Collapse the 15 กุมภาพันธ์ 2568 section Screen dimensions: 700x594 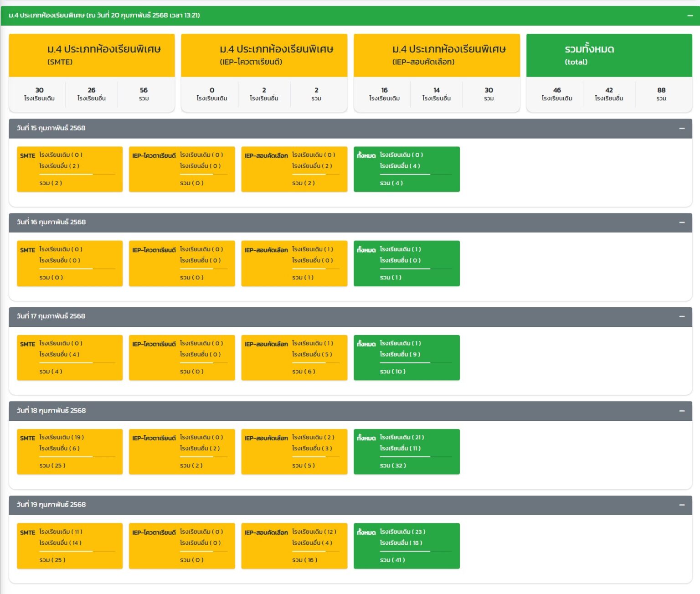(682, 129)
